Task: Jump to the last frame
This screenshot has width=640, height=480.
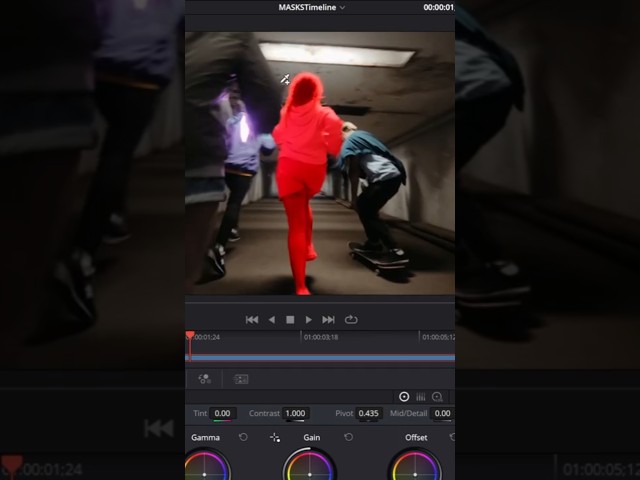Action: point(328,320)
